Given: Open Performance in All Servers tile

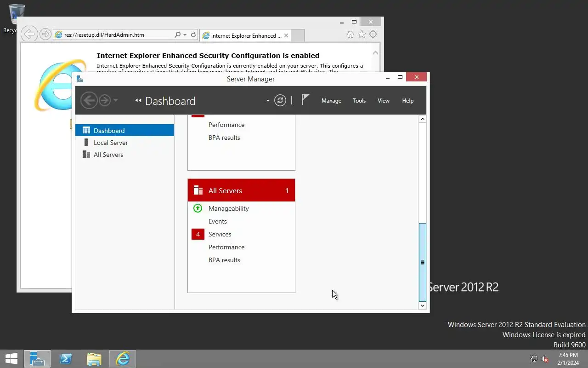Looking at the screenshot, I should [226, 247].
